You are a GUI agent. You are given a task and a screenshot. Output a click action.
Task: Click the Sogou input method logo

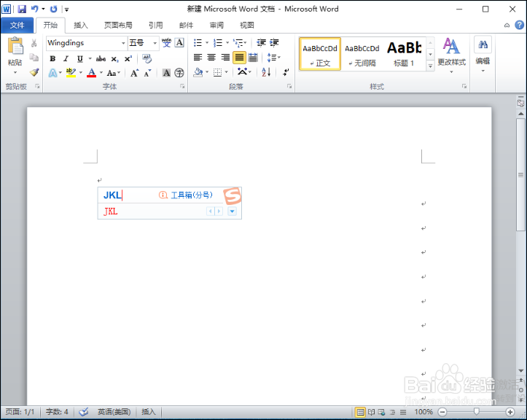[233, 195]
